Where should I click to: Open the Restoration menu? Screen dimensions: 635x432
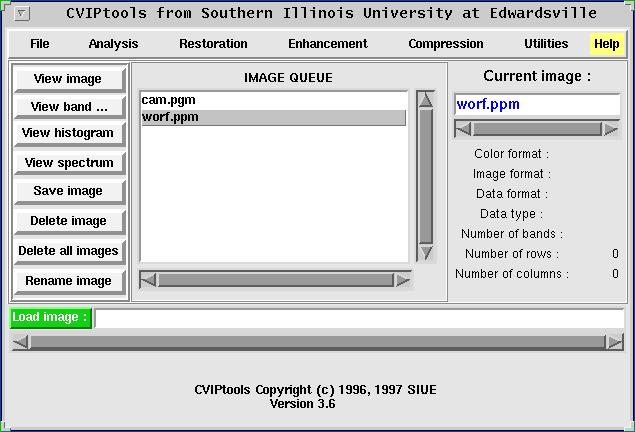(x=213, y=44)
